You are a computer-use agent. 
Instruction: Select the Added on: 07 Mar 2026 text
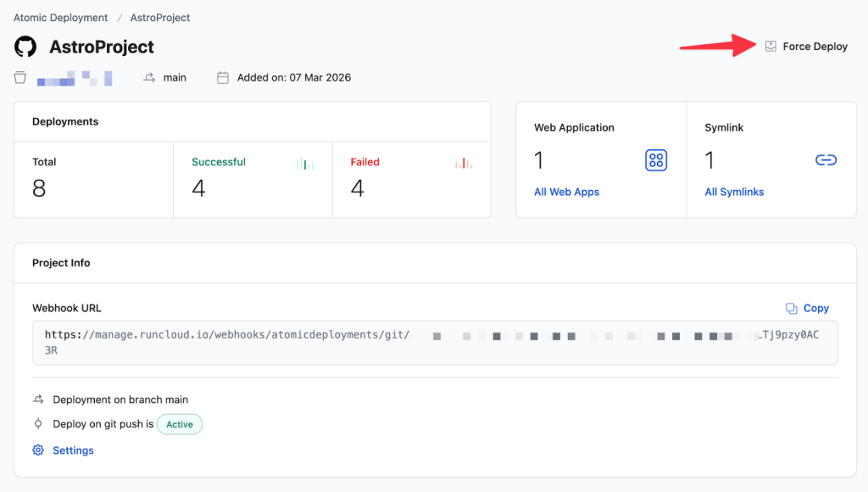(x=294, y=77)
